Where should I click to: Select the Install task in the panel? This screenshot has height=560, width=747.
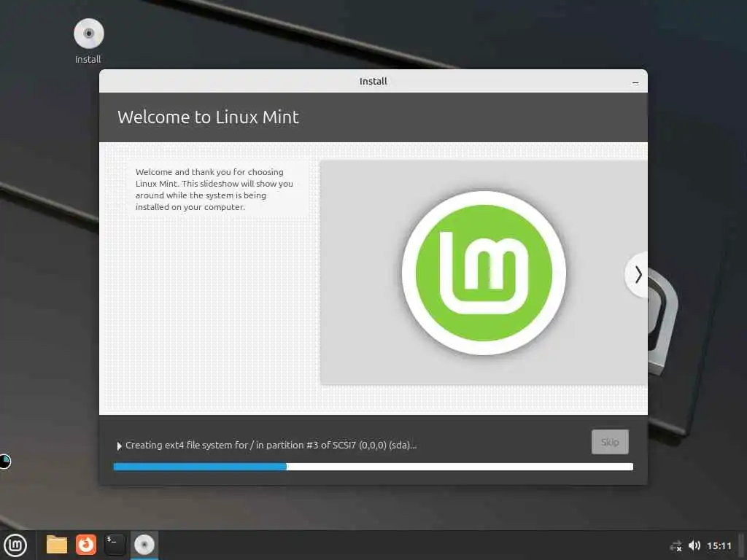(x=144, y=545)
